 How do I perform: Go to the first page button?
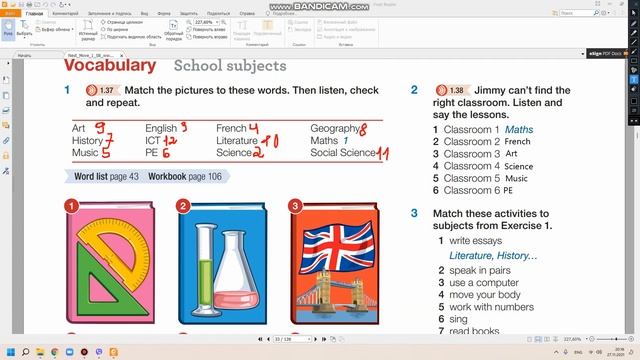click(260, 339)
